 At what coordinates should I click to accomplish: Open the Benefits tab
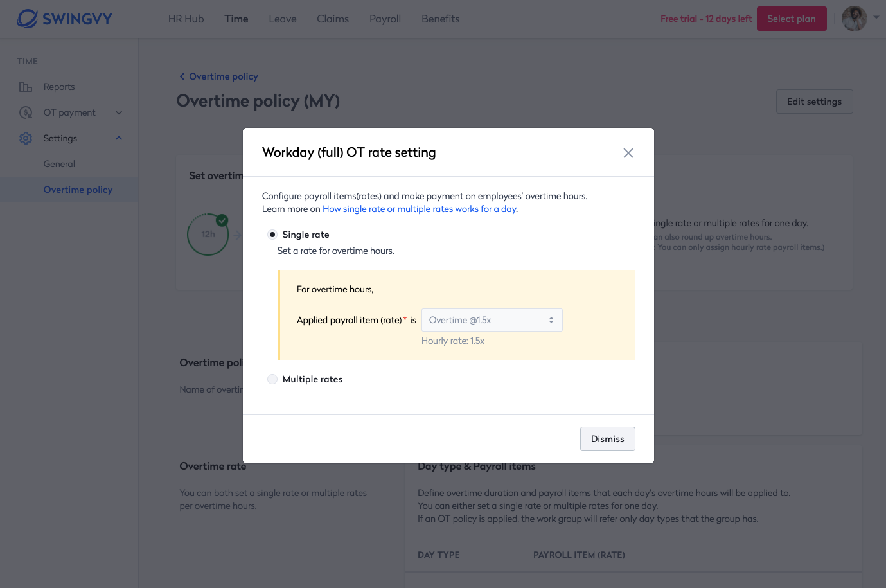[x=440, y=19]
